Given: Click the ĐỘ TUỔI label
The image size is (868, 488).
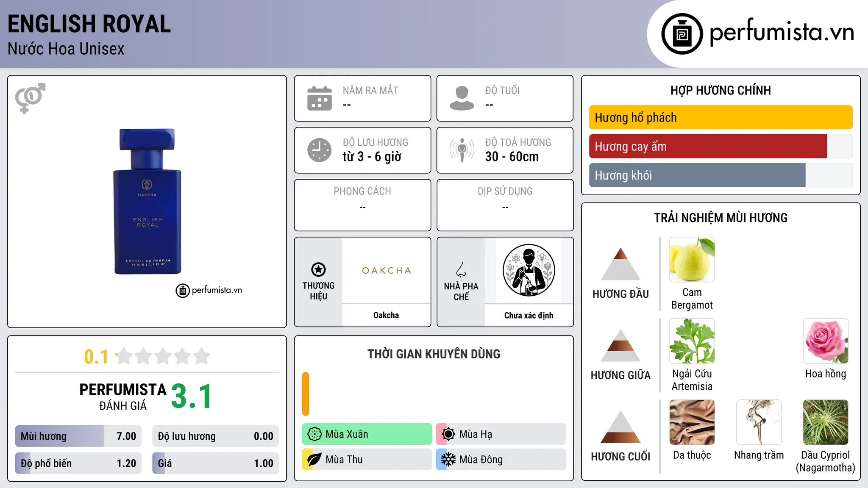Looking at the screenshot, I should pos(502,90).
